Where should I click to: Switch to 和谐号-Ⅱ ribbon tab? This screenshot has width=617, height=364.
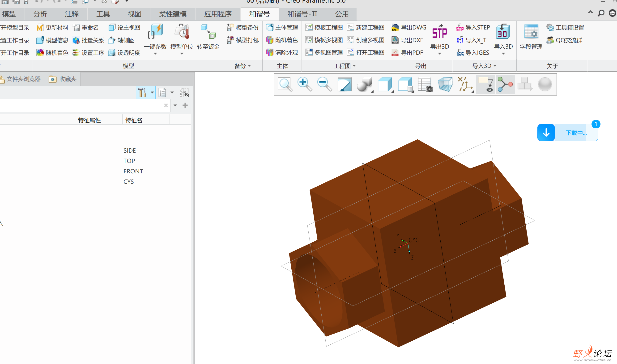click(x=302, y=14)
